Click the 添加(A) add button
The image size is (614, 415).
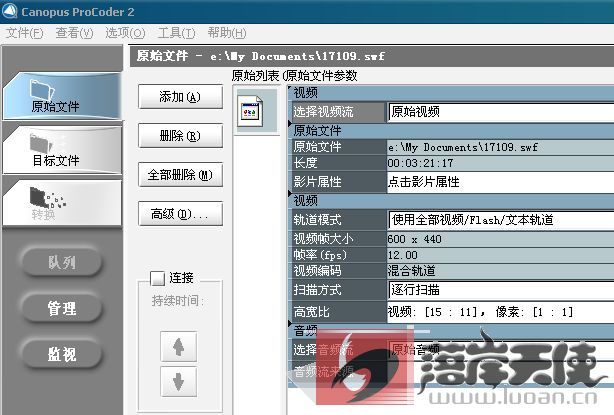(x=181, y=97)
